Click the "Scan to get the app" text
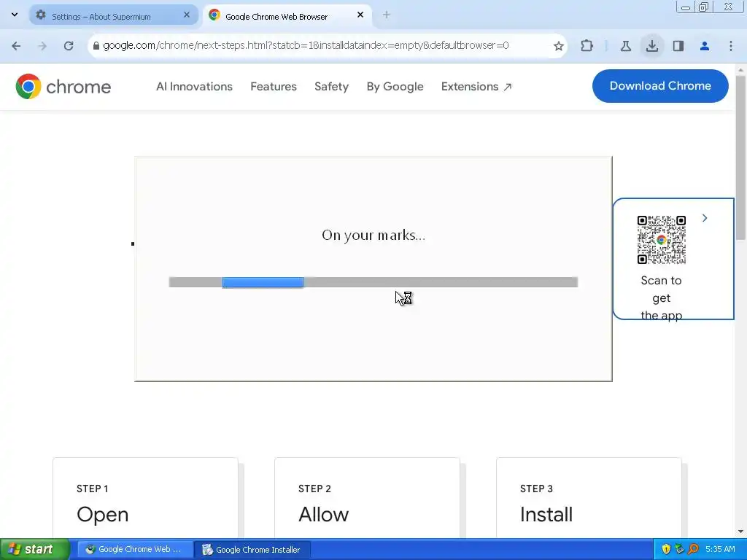 click(x=661, y=297)
